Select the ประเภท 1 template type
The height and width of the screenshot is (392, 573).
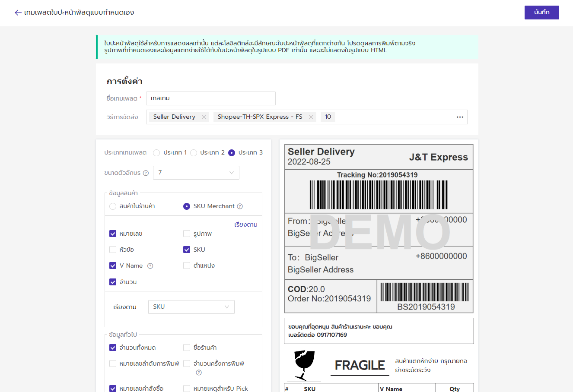coord(156,153)
